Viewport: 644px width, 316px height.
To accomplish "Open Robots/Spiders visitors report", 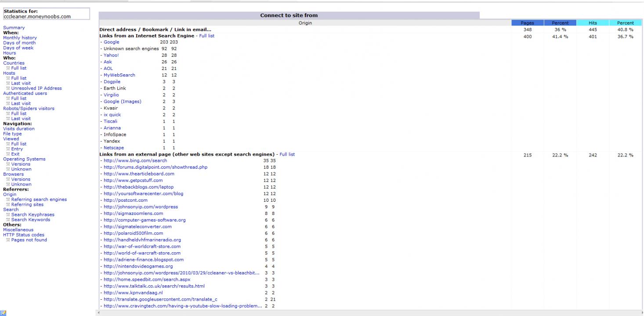I will click(x=29, y=109).
